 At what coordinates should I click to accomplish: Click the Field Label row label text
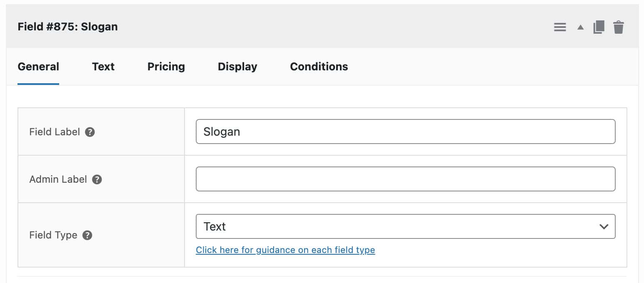tap(55, 132)
